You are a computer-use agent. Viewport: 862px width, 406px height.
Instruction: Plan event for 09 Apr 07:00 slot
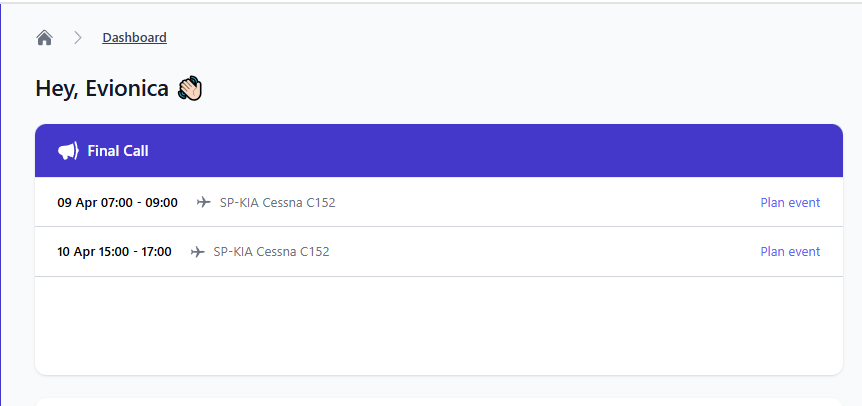(790, 203)
